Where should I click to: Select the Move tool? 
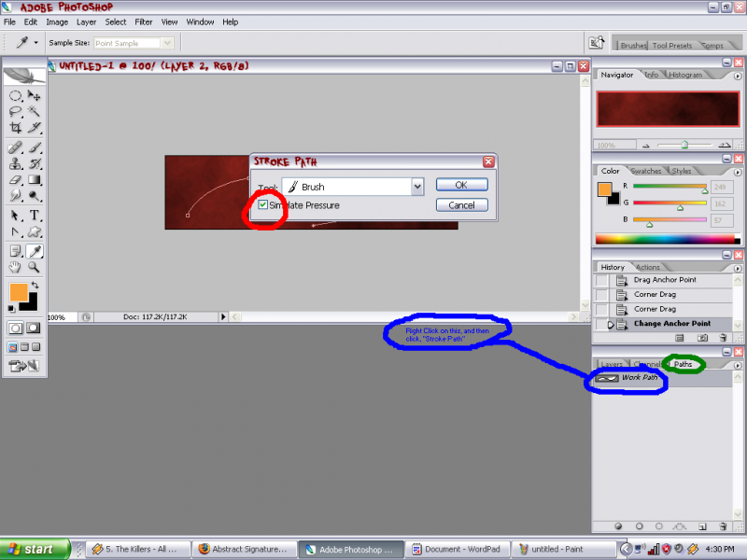point(34,96)
